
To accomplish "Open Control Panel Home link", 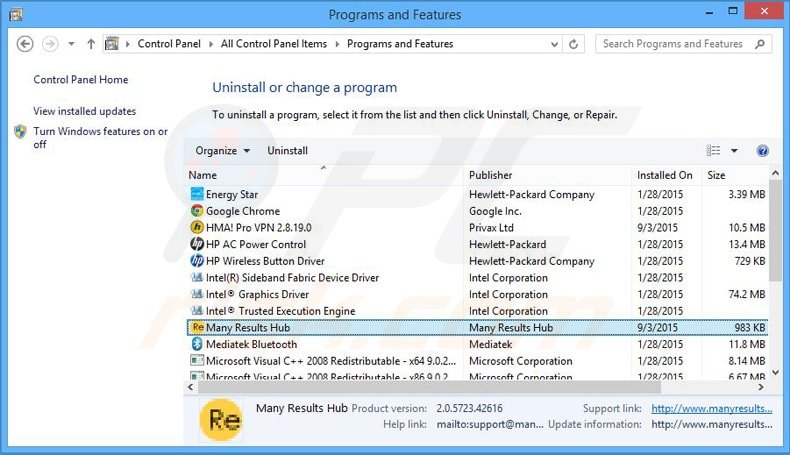I will [x=81, y=80].
